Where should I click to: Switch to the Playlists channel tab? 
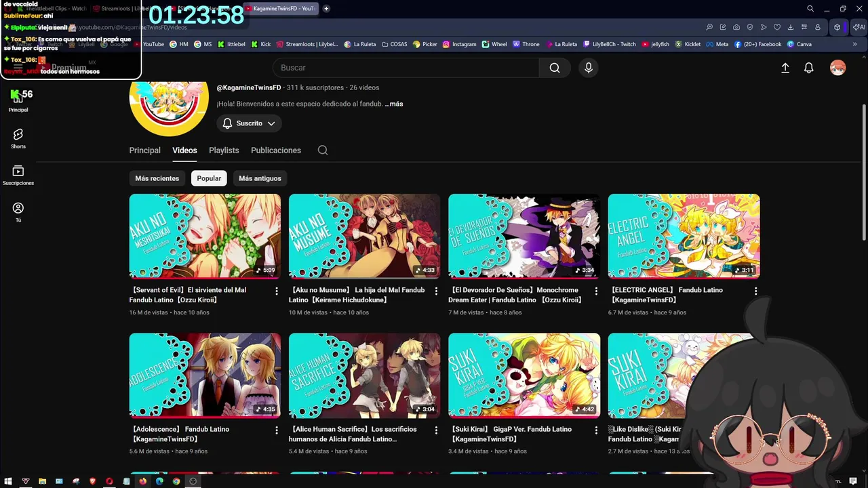click(224, 150)
